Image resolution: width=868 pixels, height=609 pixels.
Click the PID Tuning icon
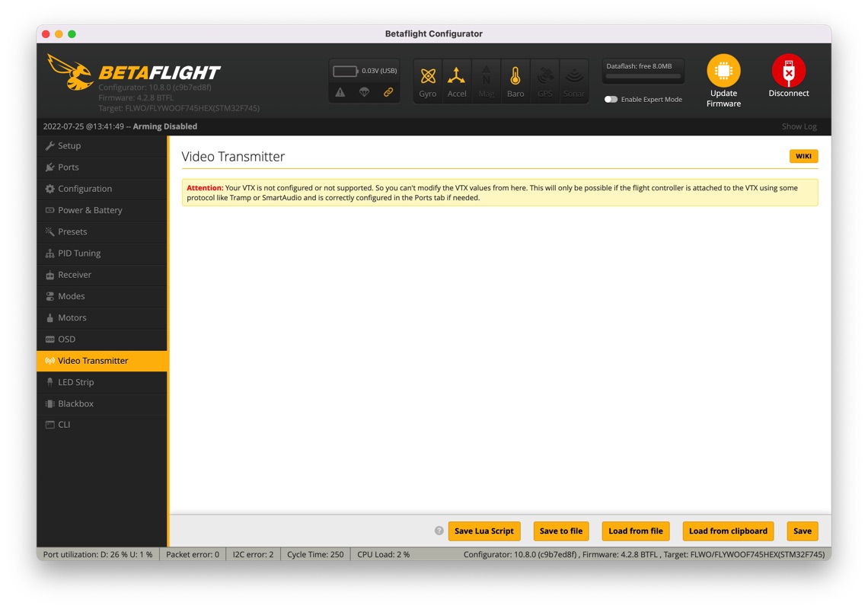coord(49,253)
